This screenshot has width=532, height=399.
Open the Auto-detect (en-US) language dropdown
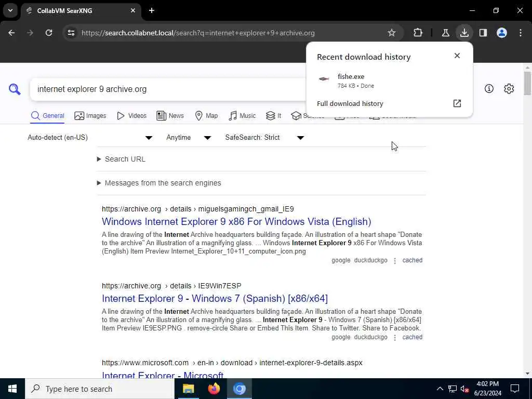click(90, 137)
